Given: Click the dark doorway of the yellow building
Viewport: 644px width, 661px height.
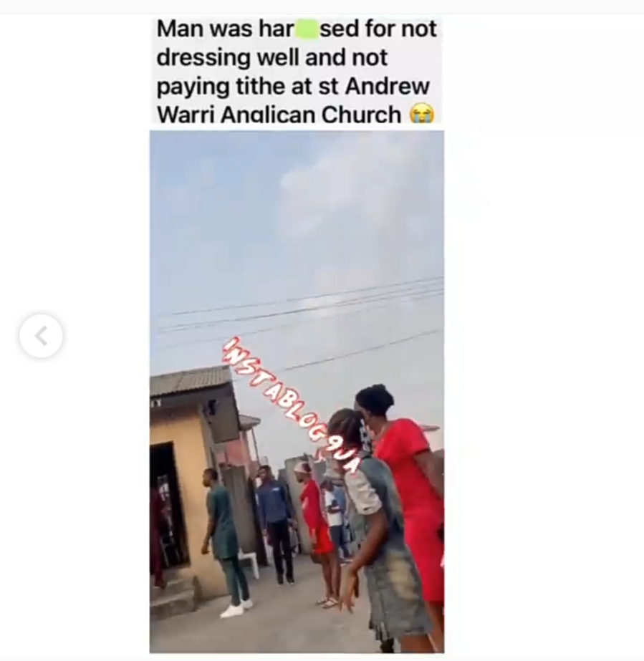Looking at the screenshot, I should [x=168, y=506].
